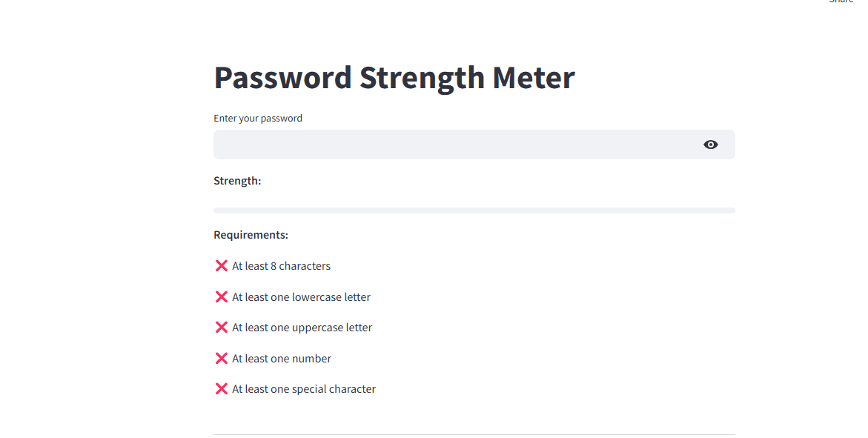Click inside the password input box
Image resolution: width=868 pixels, height=438 pixels.
pyautogui.click(x=445, y=145)
